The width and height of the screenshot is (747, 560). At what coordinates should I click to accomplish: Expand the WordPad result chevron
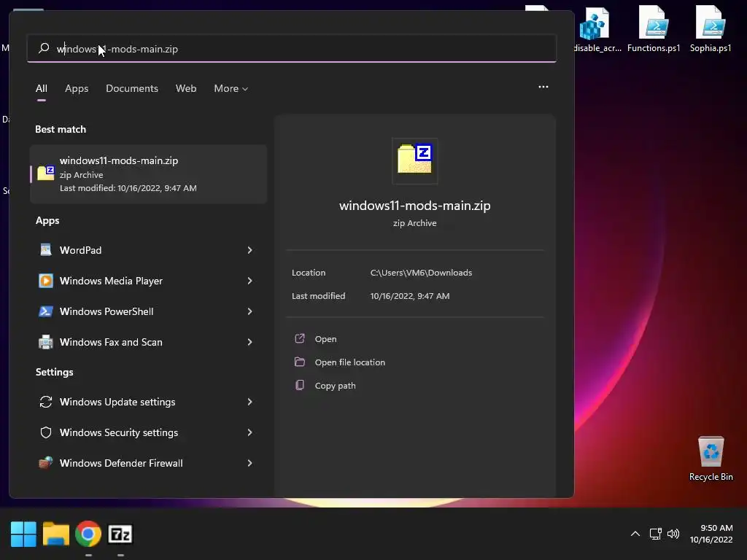click(249, 250)
